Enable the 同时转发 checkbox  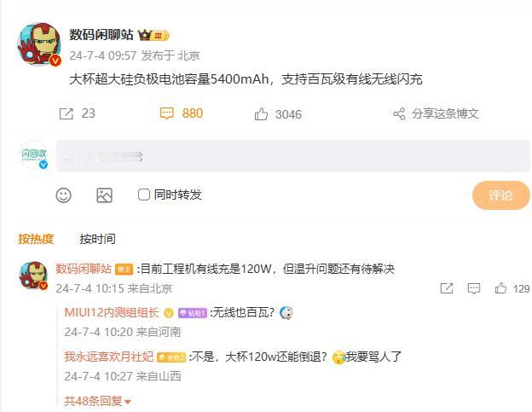click(x=144, y=194)
